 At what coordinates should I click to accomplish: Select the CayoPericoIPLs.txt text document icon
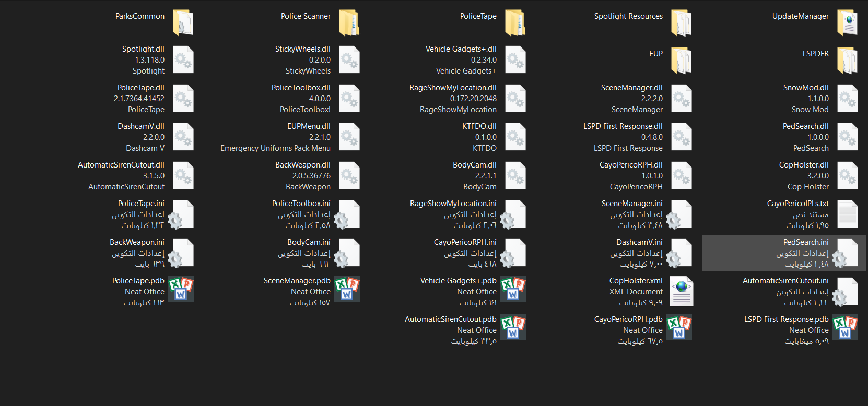[x=847, y=214]
